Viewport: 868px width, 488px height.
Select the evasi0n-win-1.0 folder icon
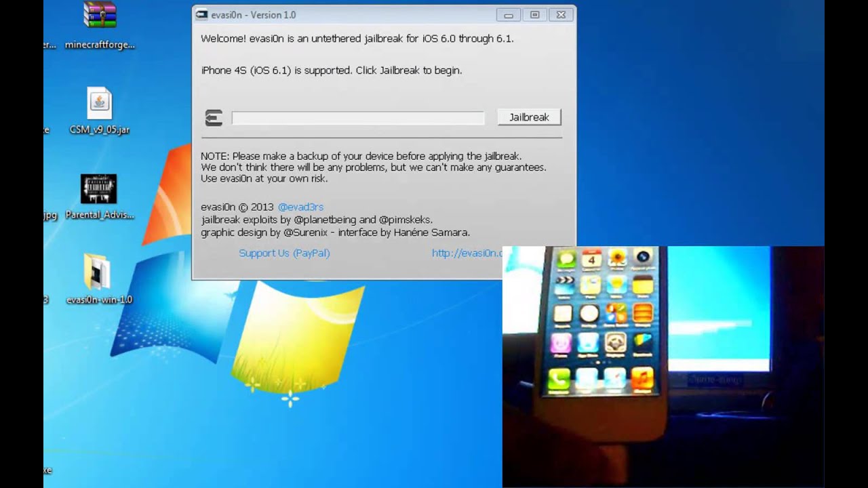click(x=99, y=279)
